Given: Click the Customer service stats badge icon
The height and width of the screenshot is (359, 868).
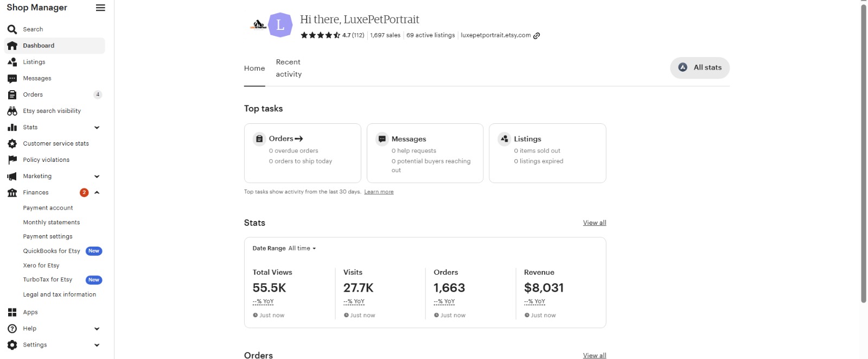Looking at the screenshot, I should 12,143.
